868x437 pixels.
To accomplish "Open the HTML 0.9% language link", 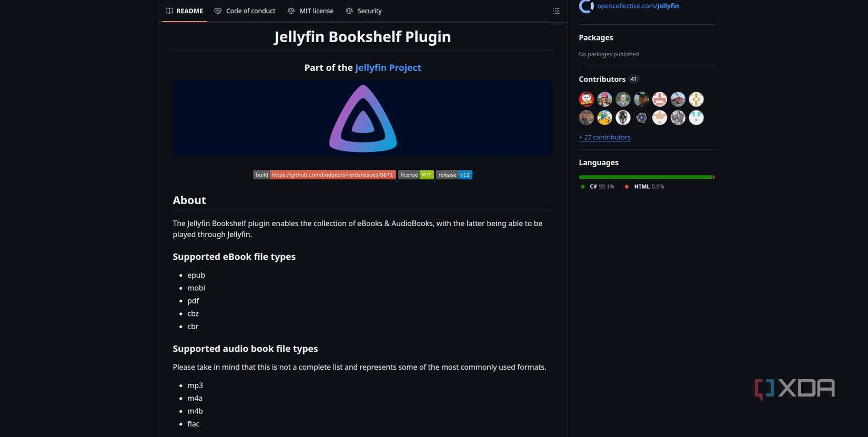I will (x=644, y=187).
